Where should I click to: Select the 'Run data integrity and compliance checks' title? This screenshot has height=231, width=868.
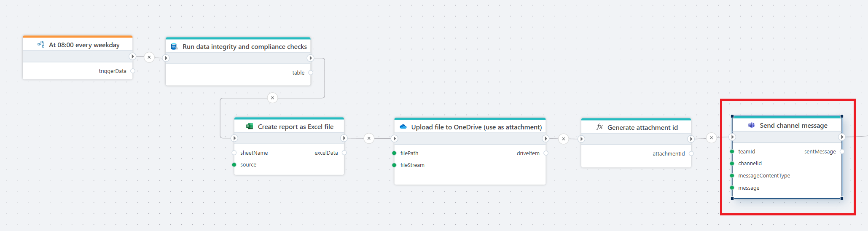point(245,46)
